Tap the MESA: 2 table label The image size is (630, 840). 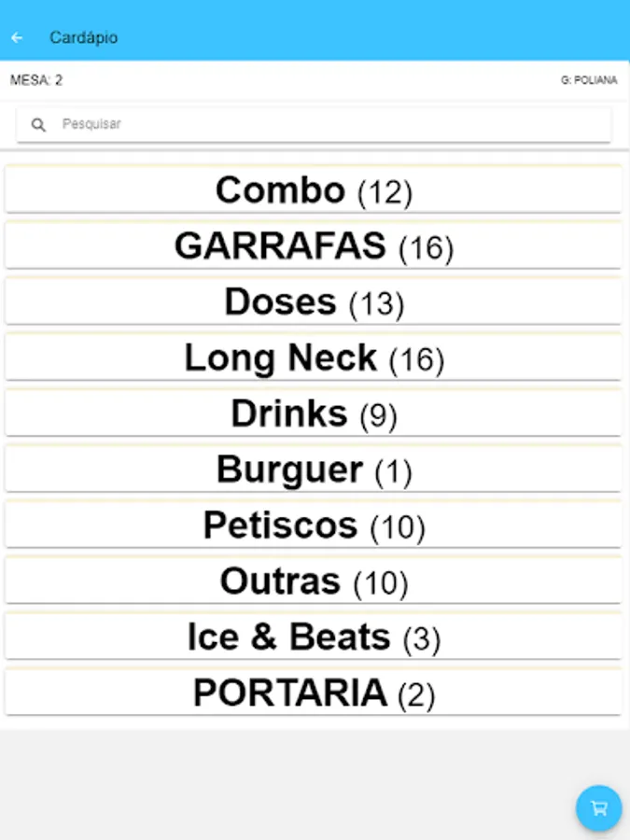36,80
